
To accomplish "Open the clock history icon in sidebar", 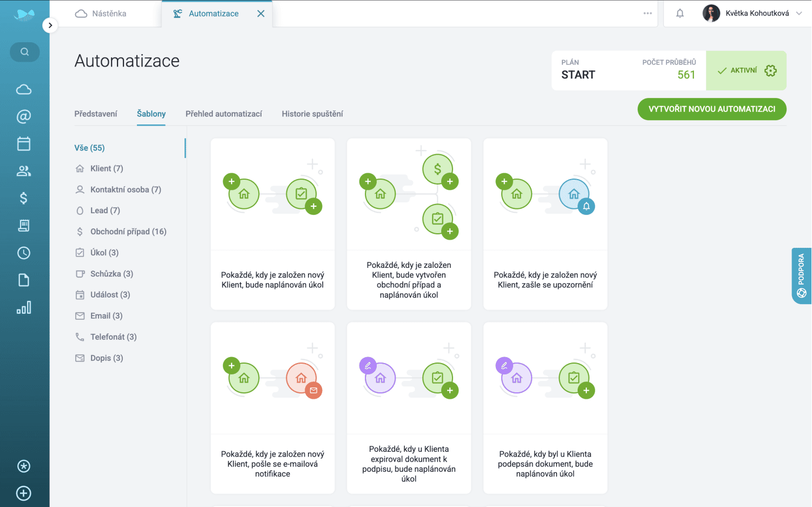I will tap(24, 253).
